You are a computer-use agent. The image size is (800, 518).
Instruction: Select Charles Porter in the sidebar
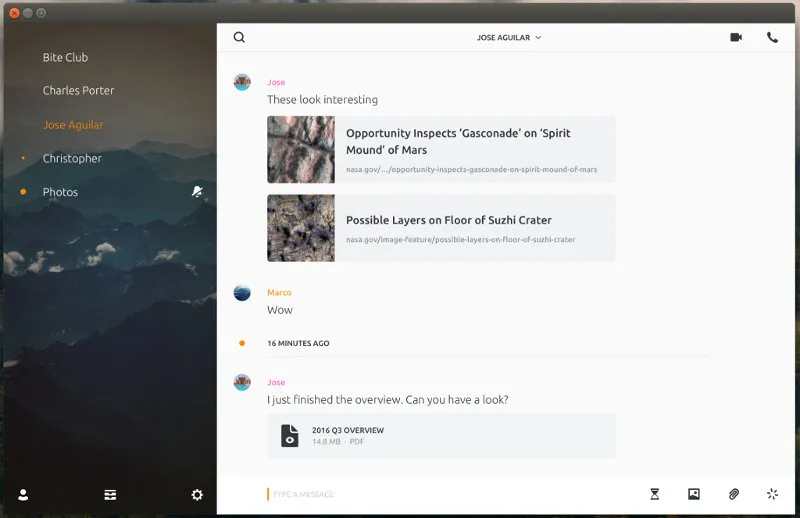point(78,91)
